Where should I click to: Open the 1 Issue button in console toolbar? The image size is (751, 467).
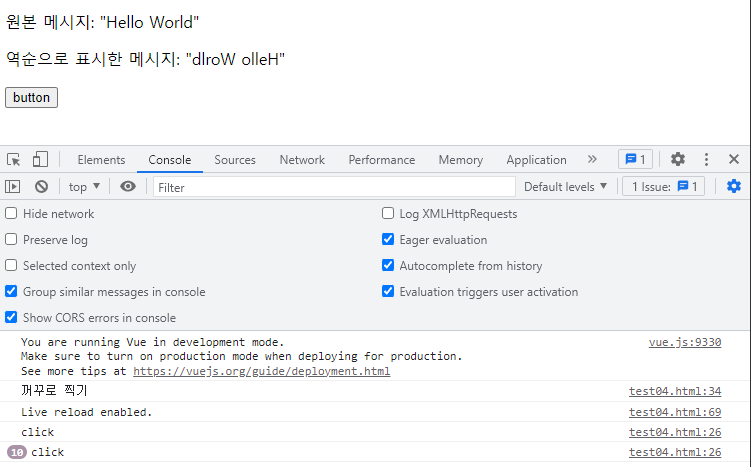click(x=663, y=186)
